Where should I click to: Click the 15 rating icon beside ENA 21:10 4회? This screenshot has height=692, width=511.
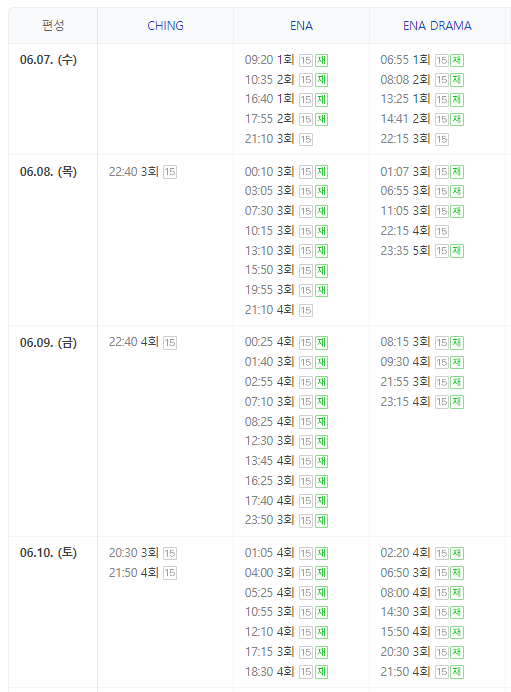pos(306,310)
